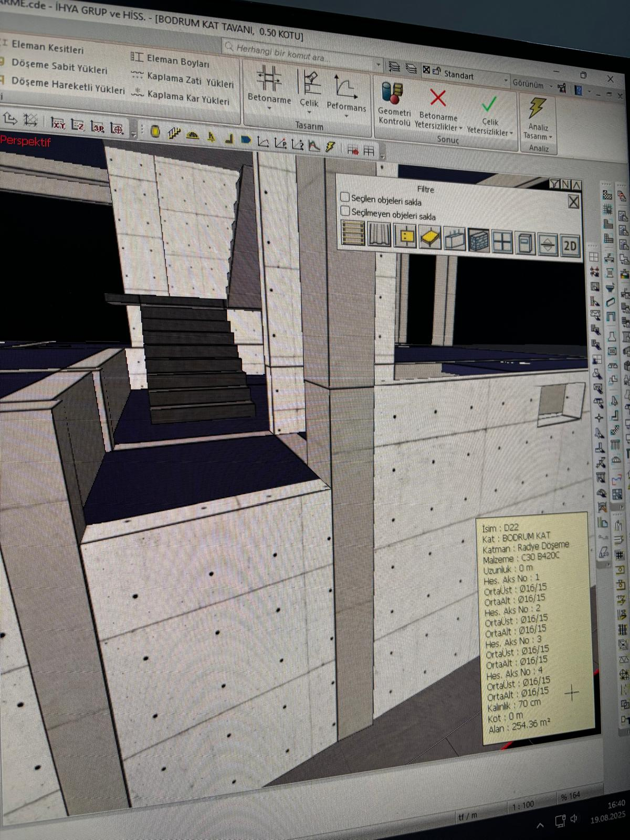Open Geometri Kontrolü check
630x840 pixels.
394,104
